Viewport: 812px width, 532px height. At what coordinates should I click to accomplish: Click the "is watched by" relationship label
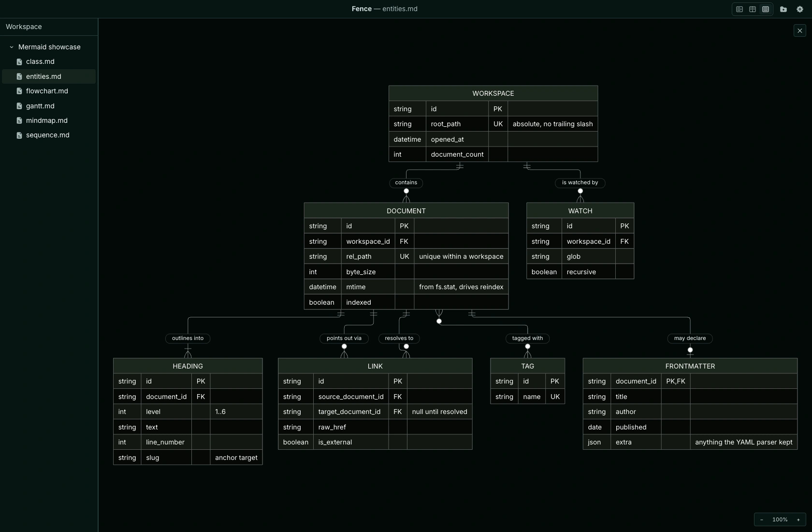coord(580,183)
